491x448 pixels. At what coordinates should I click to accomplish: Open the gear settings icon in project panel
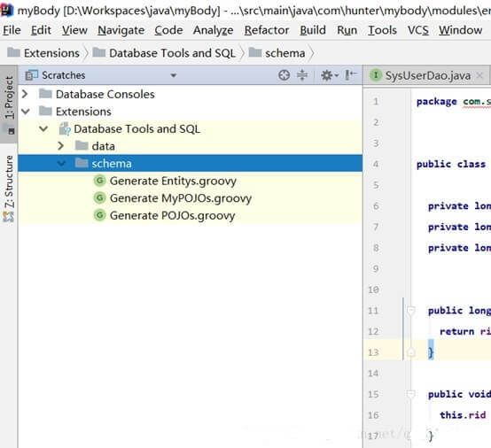(x=329, y=75)
